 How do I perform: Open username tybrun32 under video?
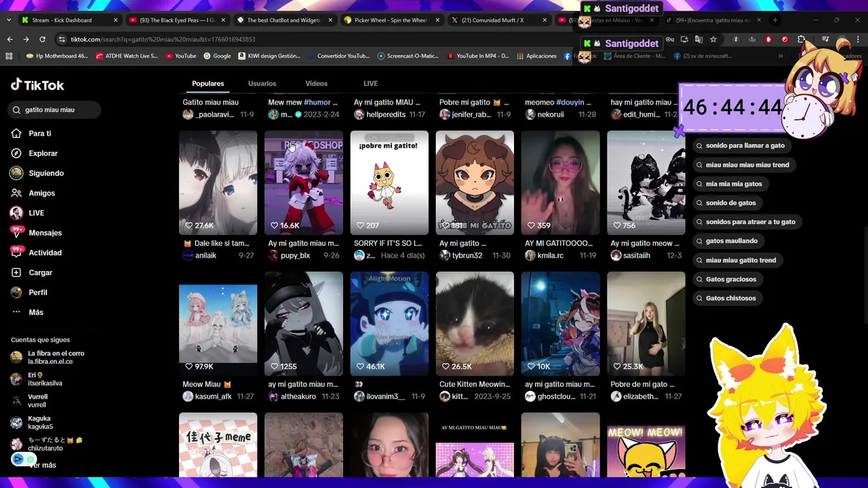pyautogui.click(x=467, y=256)
